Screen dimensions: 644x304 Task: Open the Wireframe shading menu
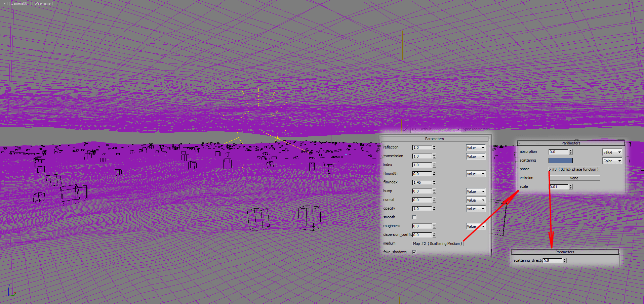43,3
